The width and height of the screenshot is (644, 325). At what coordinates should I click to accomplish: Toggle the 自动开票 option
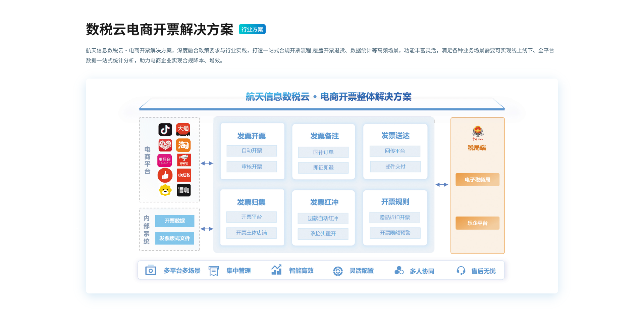point(252,151)
